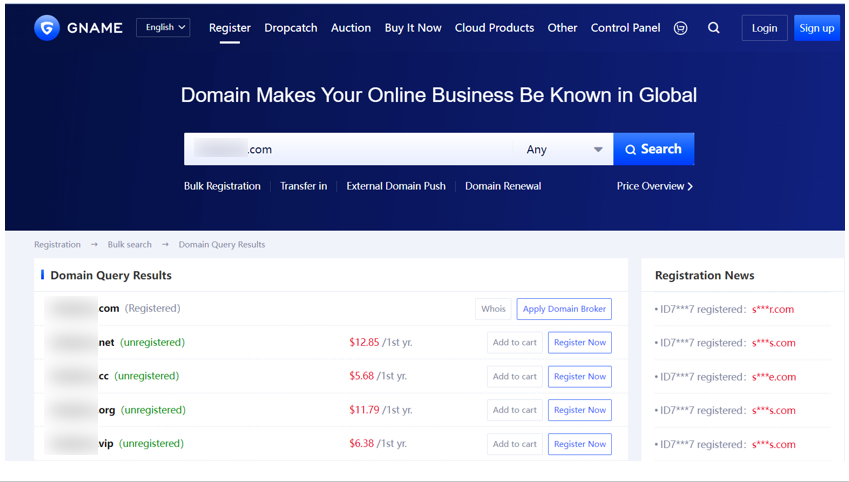Open Bulk Registration link
Image resolution: width=849 pixels, height=482 pixels.
(222, 186)
